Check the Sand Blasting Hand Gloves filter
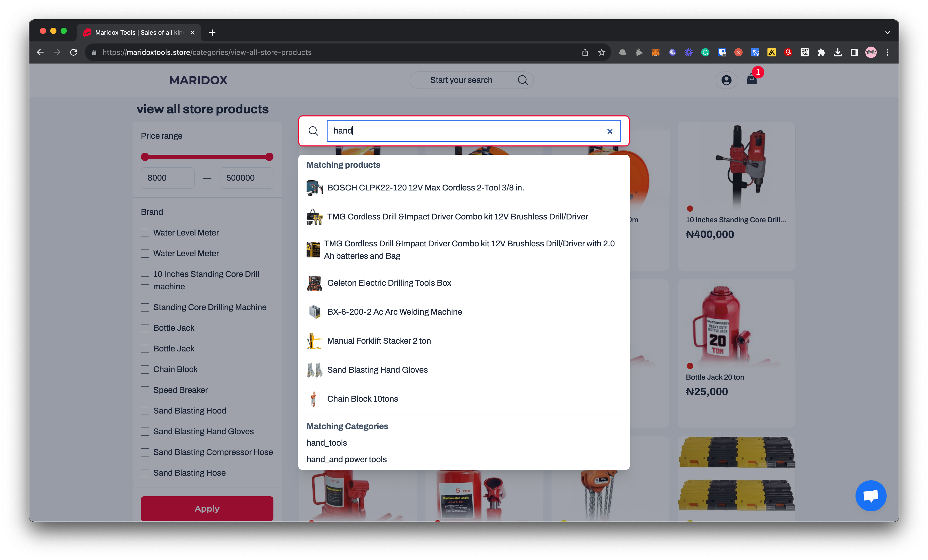 pyautogui.click(x=145, y=432)
